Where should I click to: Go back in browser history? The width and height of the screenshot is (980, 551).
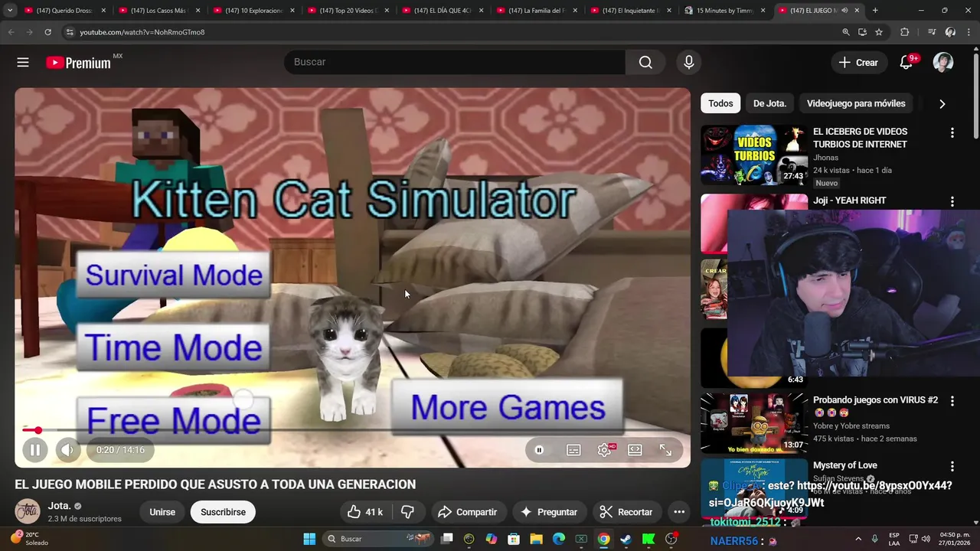coord(11,32)
